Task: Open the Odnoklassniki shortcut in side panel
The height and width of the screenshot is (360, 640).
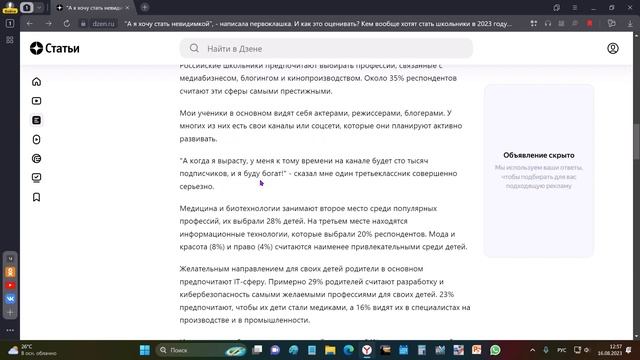Action: point(11,272)
